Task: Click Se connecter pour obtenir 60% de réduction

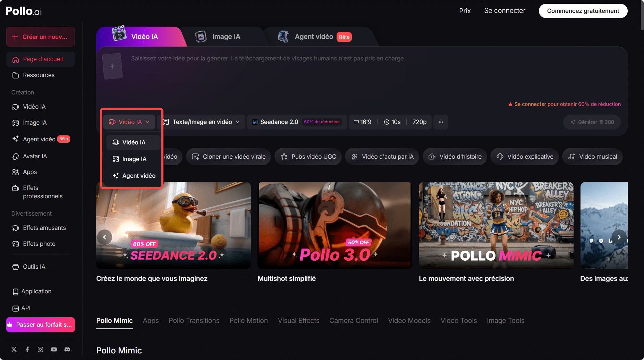Action: click(565, 104)
